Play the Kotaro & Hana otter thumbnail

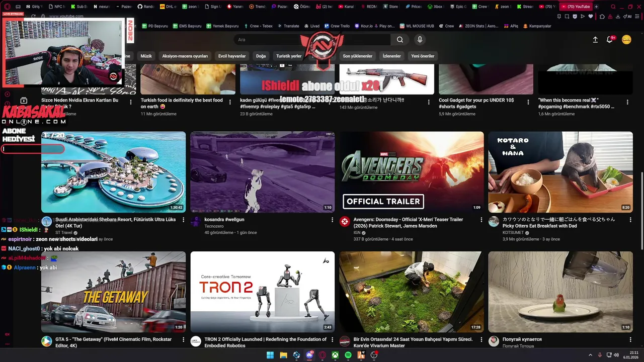[x=560, y=172]
